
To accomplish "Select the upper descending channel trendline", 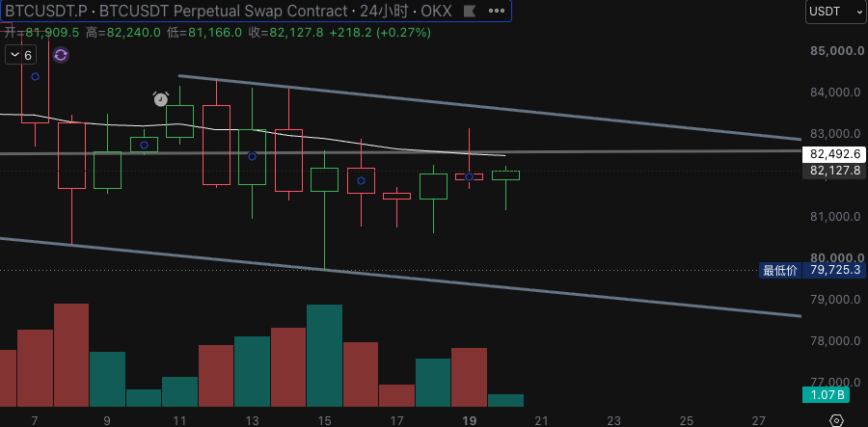I will pos(490,107).
